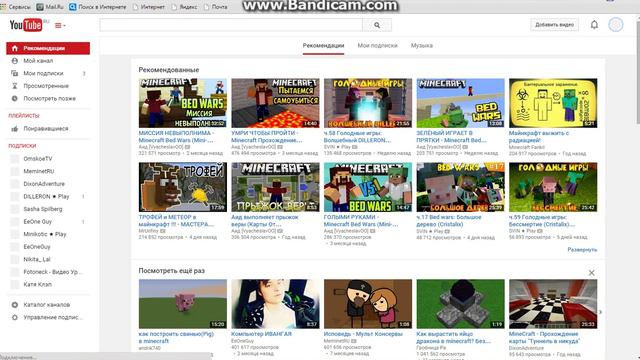Viewport: 640px width, 360px height.
Task: Open the Mail.Ru bookmark
Action: coord(50,7)
